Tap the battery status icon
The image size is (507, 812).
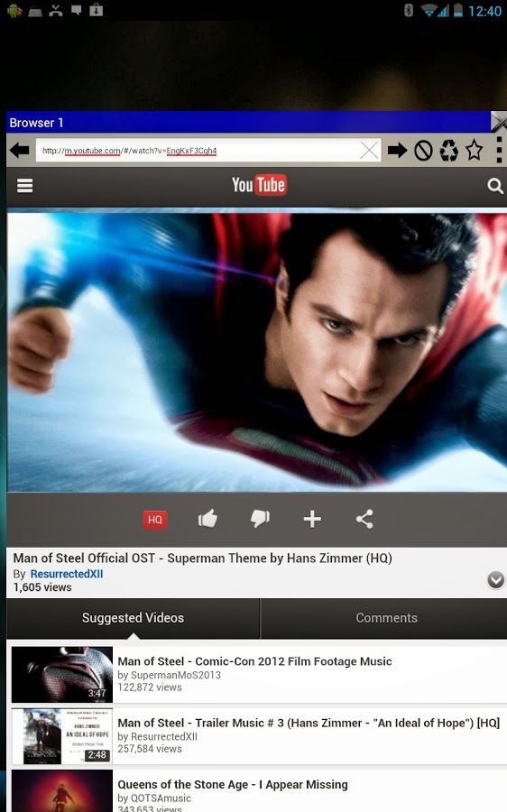(x=457, y=10)
